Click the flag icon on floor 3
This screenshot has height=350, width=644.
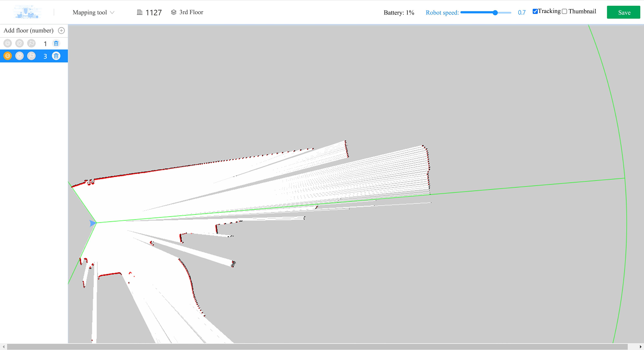point(31,56)
